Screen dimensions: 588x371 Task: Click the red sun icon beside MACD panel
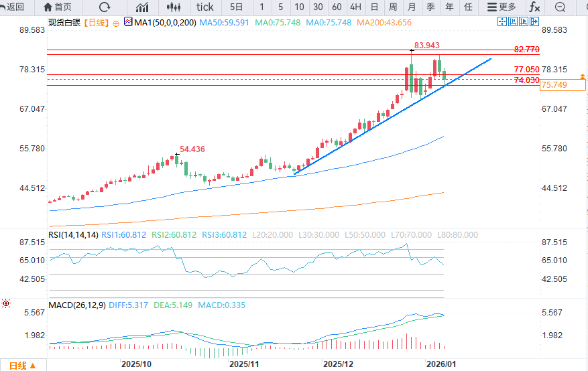tap(6, 303)
